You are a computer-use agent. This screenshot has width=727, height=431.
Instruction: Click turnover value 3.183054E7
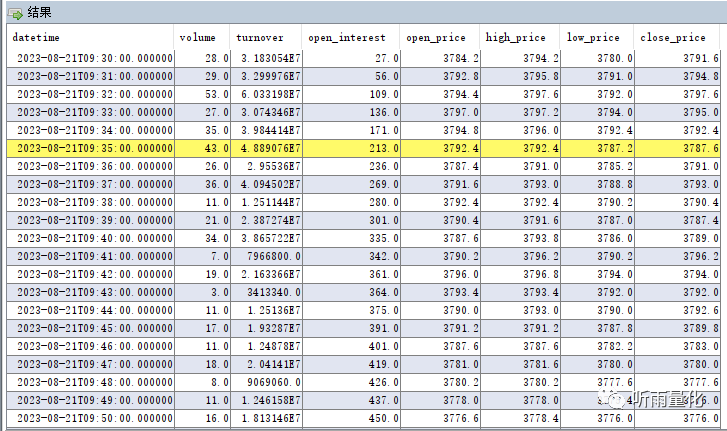tap(266, 58)
